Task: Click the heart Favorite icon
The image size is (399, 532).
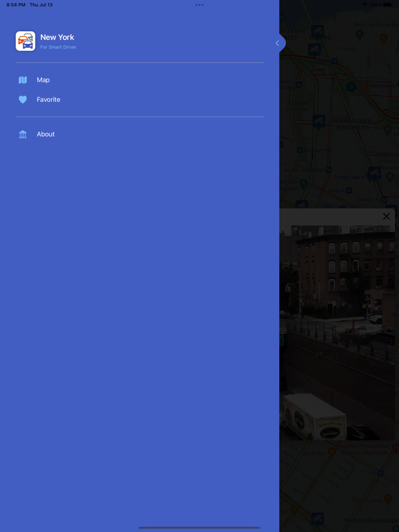Action: (x=23, y=100)
